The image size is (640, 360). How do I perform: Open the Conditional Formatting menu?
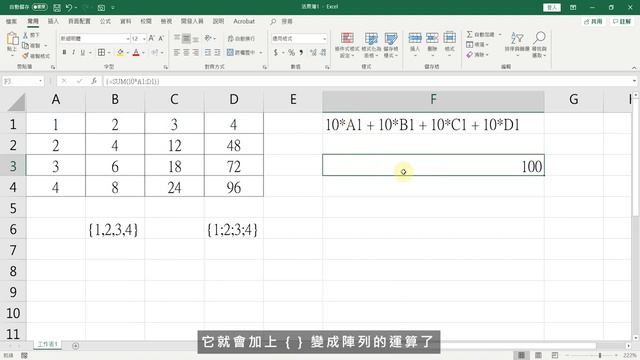pos(347,45)
